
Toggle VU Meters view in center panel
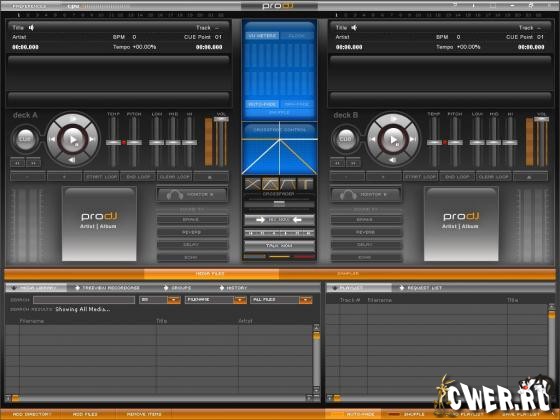(262, 36)
